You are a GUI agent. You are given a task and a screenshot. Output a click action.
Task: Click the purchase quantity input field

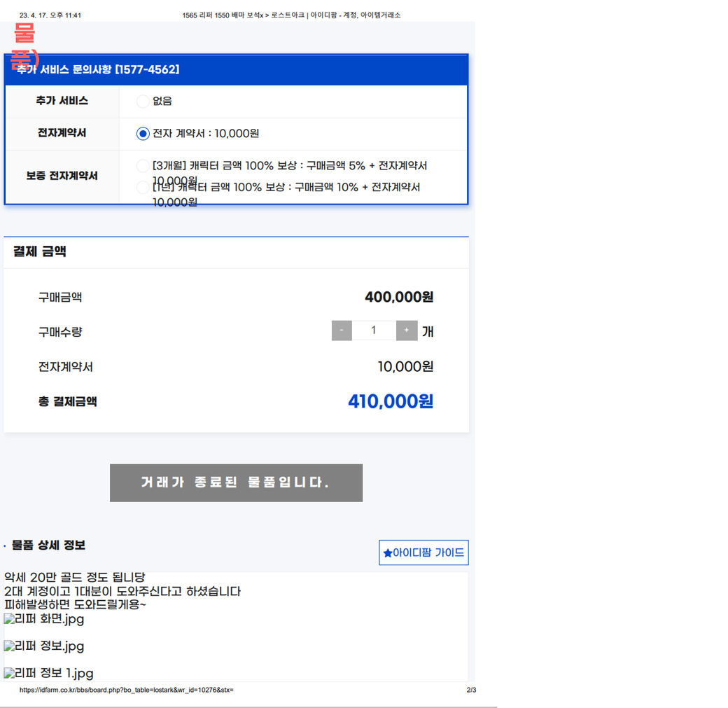(x=374, y=331)
